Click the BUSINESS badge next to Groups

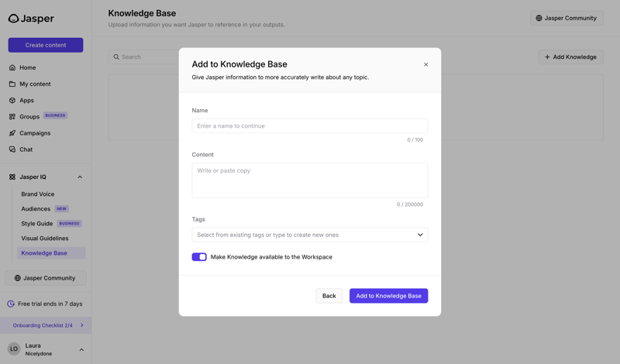55,115
